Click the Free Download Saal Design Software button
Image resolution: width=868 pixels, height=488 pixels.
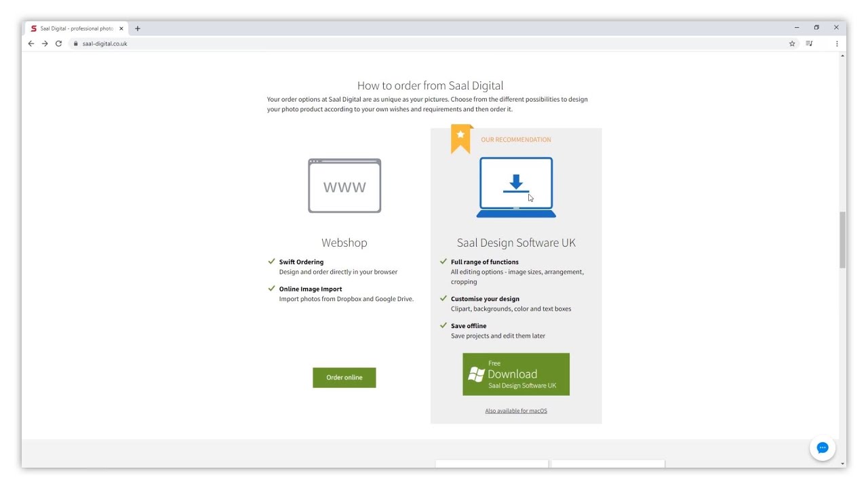click(516, 374)
